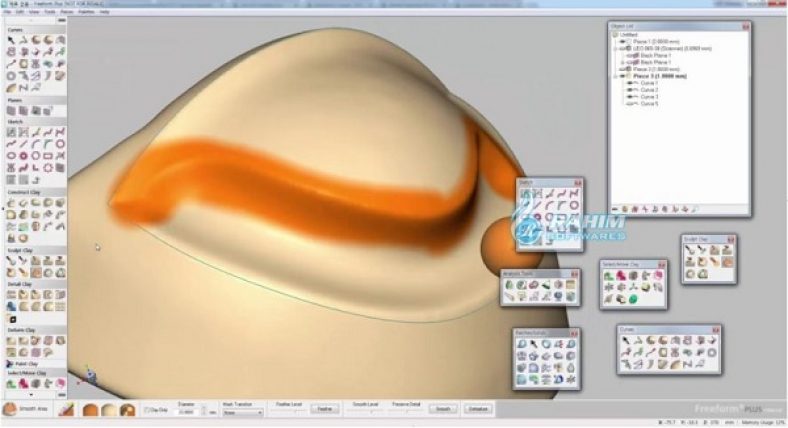This screenshot has height=428, width=788.
Task: Toggle visibility eye of LEO scanned object
Action: [622, 49]
